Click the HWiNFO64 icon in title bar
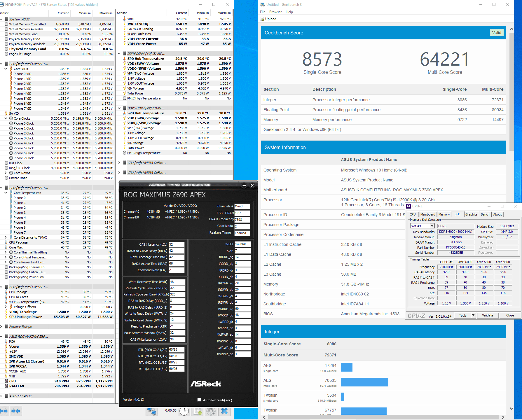Viewport: 522px width, 420px height. (2, 4)
